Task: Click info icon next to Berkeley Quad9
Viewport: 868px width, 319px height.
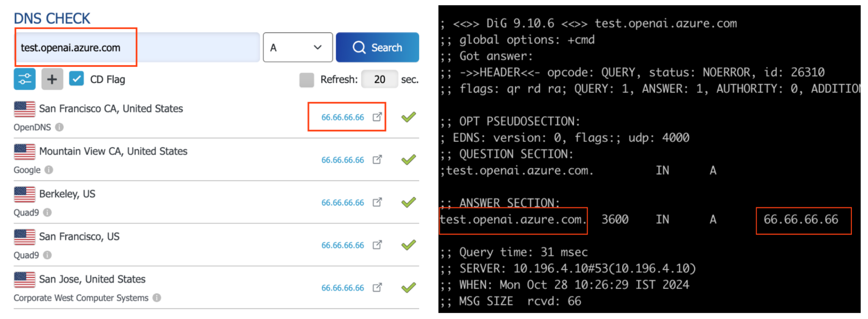Action: [x=47, y=212]
